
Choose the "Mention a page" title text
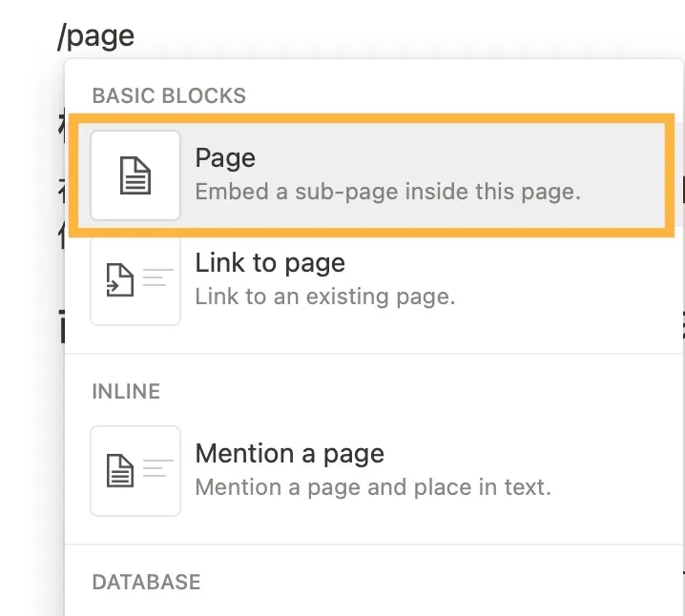289,454
